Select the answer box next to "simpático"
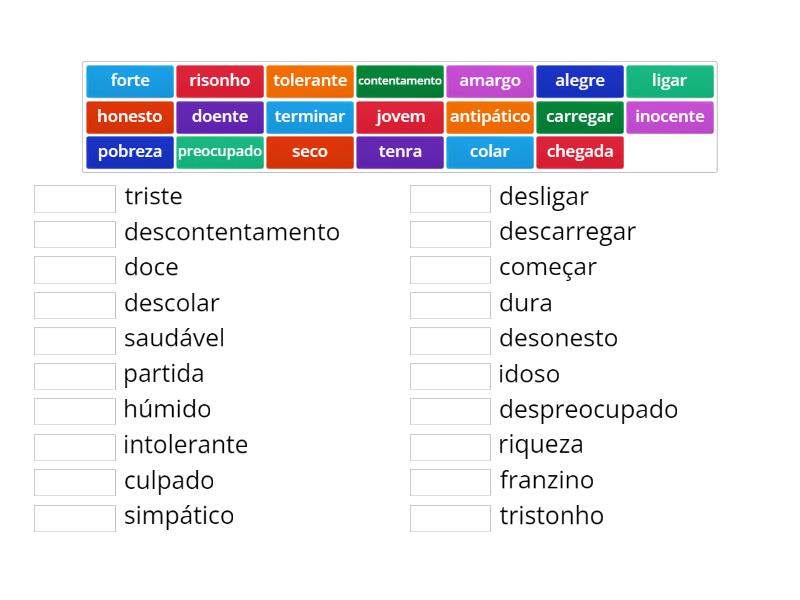Screen dimensions: 800x600 click(x=75, y=517)
